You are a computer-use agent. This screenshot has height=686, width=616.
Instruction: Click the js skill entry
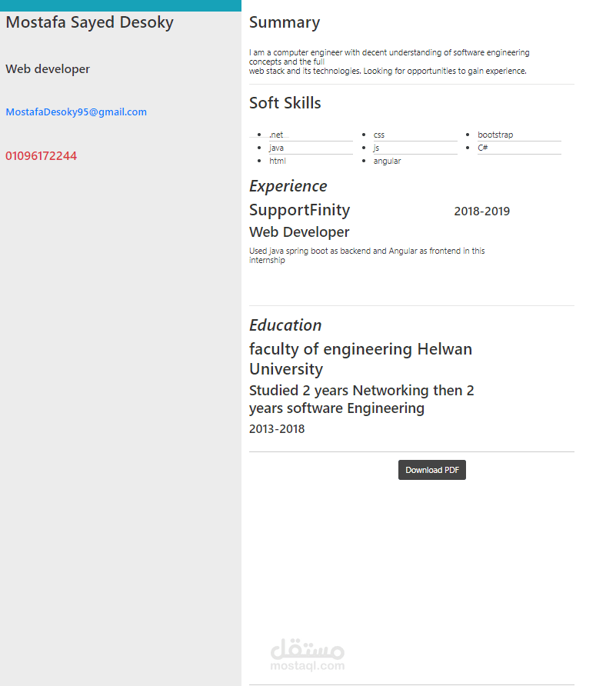point(375,148)
